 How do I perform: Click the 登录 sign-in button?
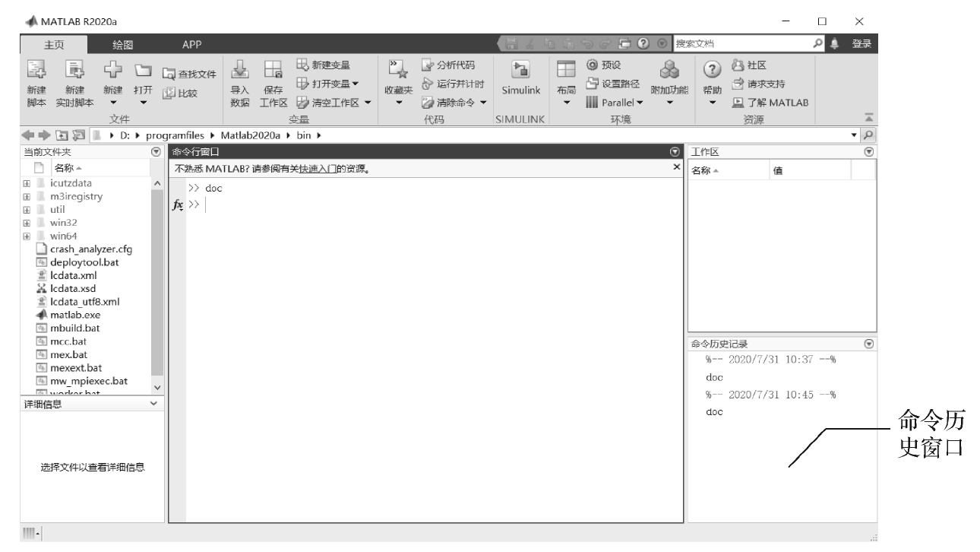861,44
